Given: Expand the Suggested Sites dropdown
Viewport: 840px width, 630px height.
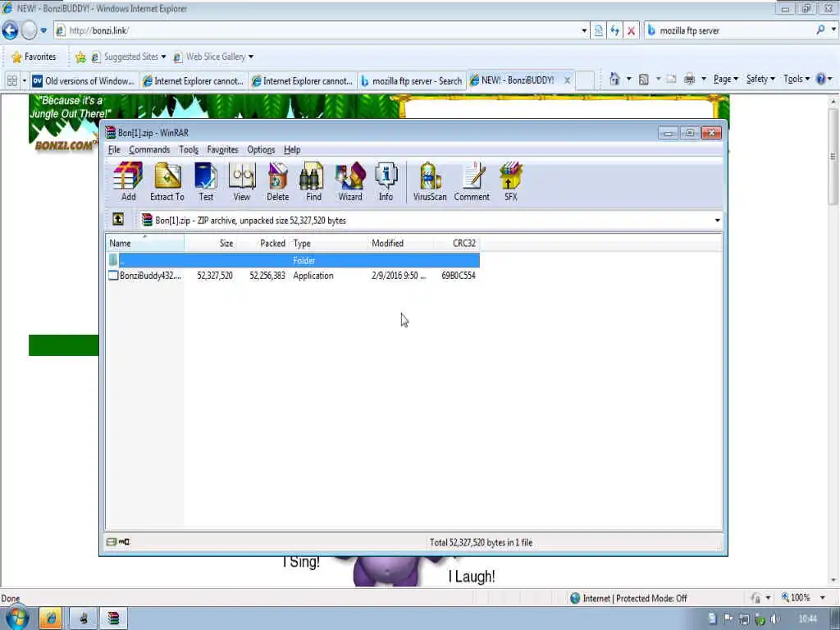Looking at the screenshot, I should pos(163,57).
